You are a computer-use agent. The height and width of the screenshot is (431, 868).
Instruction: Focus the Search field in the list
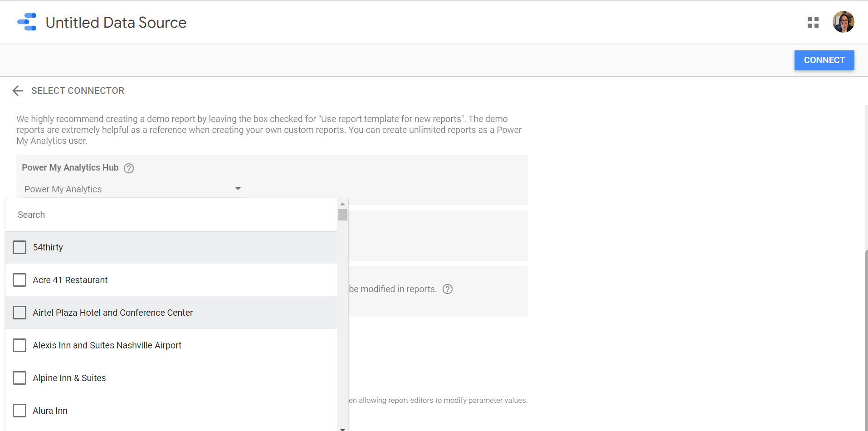pos(172,215)
